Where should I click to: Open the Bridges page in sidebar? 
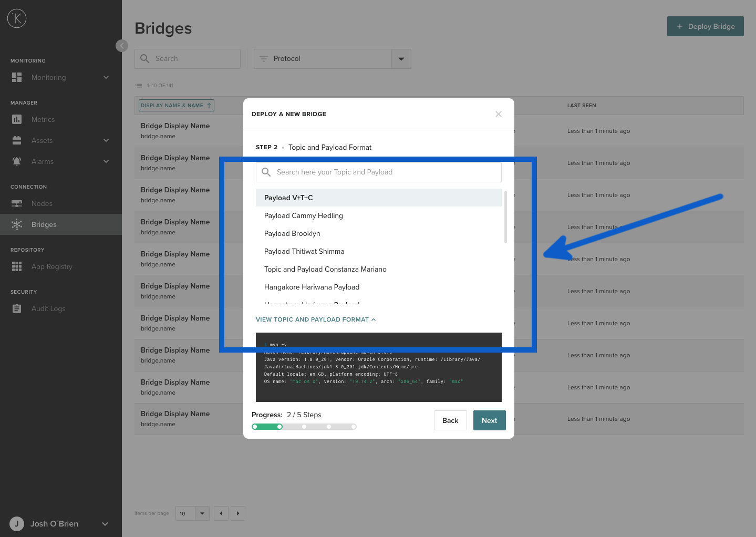coord(44,224)
